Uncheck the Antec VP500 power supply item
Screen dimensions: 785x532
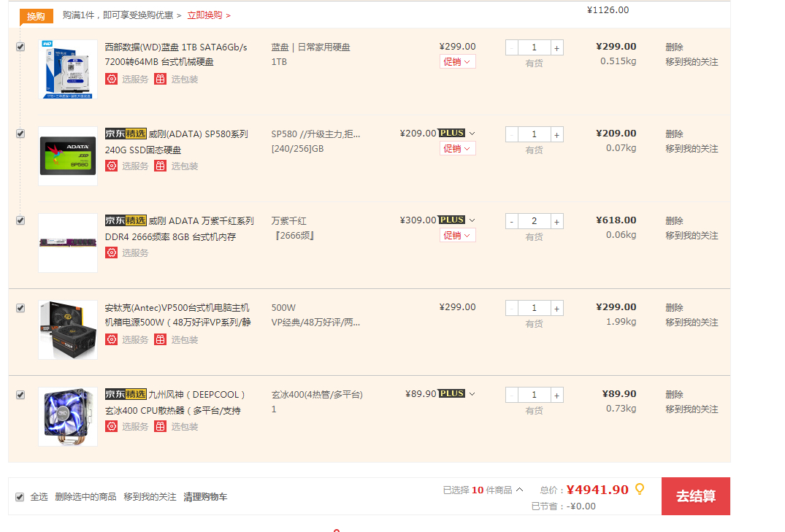click(x=20, y=308)
